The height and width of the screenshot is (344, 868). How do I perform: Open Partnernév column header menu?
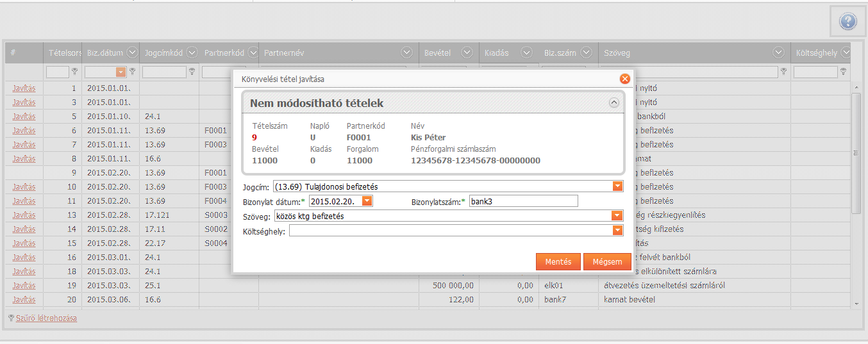tap(406, 53)
